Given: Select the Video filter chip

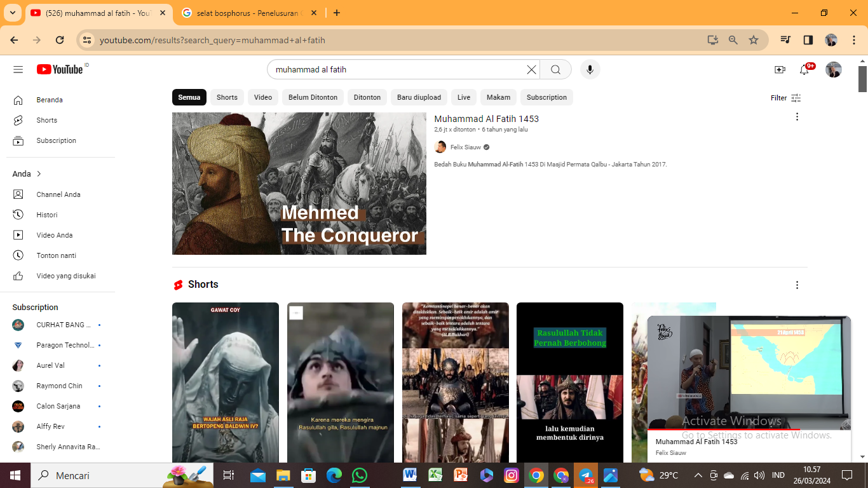Looking at the screenshot, I should (263, 97).
